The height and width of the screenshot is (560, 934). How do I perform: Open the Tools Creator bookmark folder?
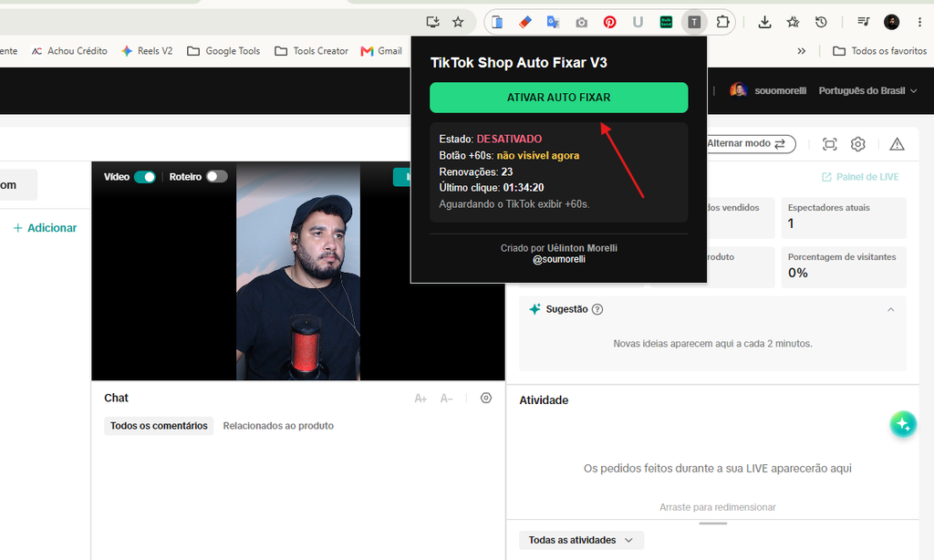[x=312, y=51]
